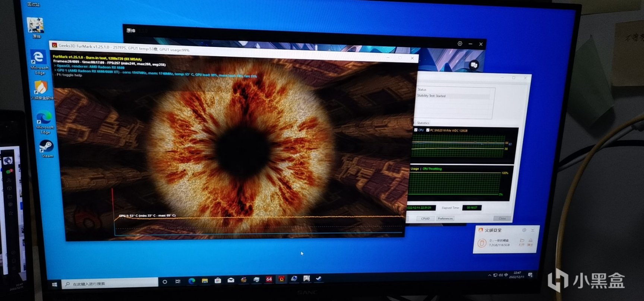Click the USB drive icon in Huorong popup
This screenshot has width=644, height=301.
(481, 243)
